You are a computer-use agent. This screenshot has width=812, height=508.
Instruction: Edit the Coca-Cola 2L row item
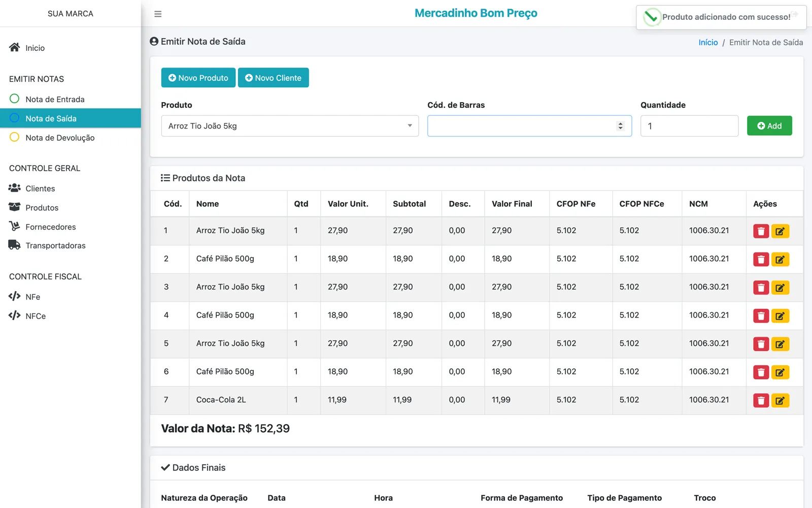pyautogui.click(x=780, y=400)
